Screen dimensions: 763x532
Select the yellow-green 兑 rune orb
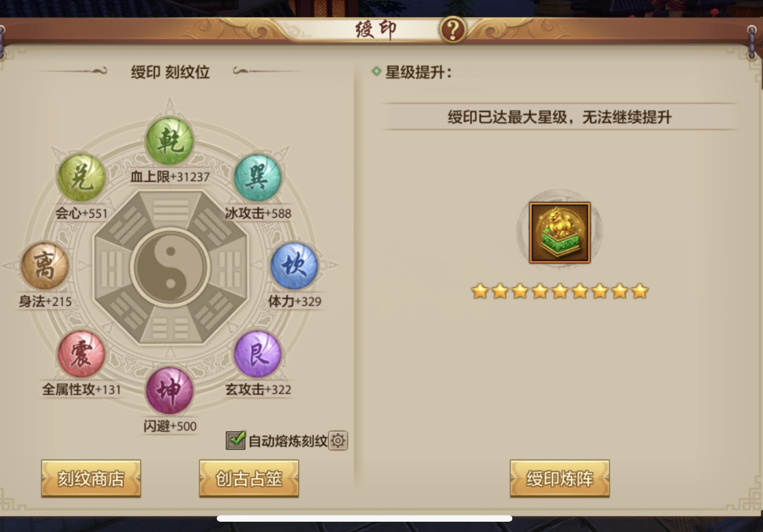point(81,177)
